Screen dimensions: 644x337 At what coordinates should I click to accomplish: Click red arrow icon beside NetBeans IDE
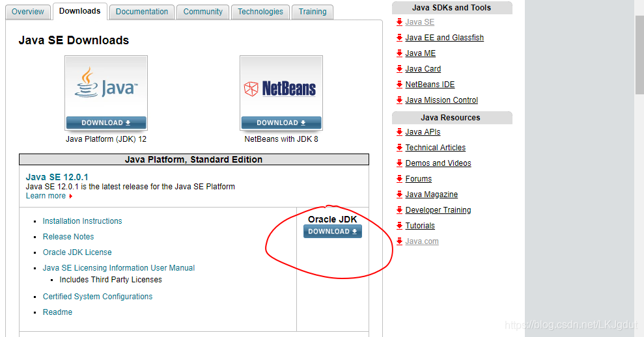tap(399, 85)
